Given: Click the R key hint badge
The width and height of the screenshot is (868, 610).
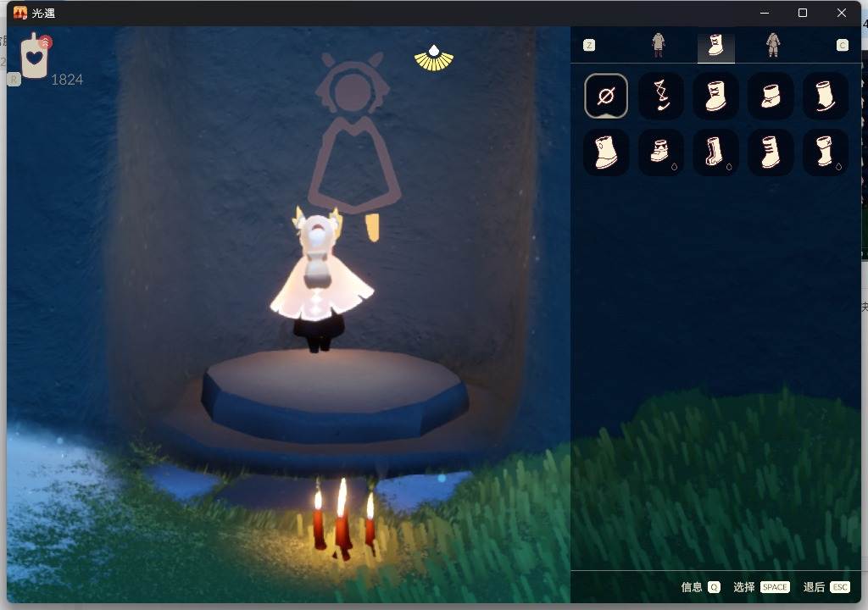Looking at the screenshot, I should pos(14,80).
